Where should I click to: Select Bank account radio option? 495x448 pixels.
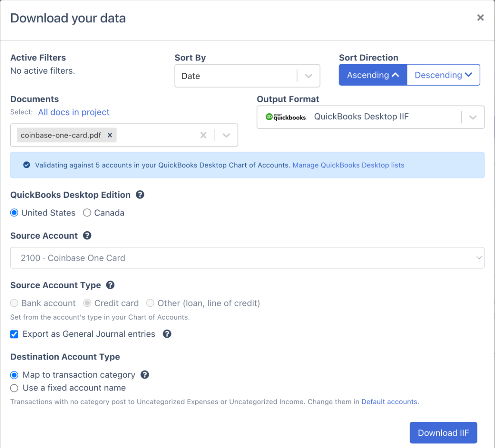coord(14,303)
